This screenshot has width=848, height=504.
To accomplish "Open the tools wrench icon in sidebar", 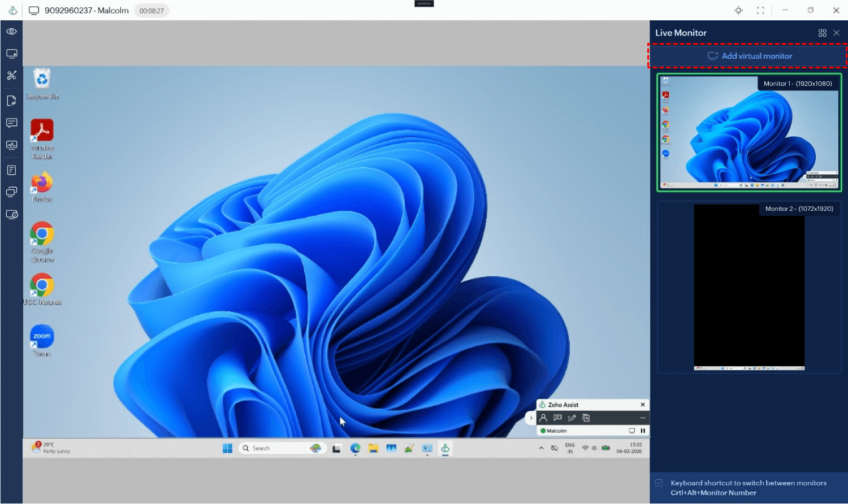I will (x=11, y=75).
